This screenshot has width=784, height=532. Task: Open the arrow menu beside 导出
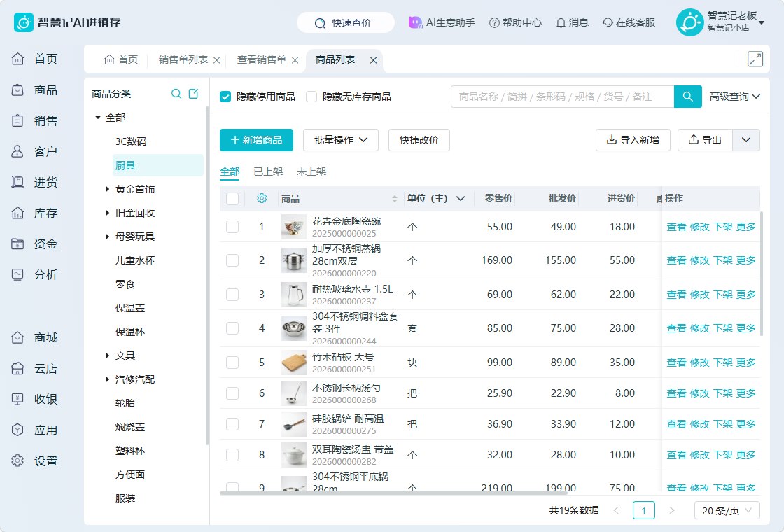(746, 140)
